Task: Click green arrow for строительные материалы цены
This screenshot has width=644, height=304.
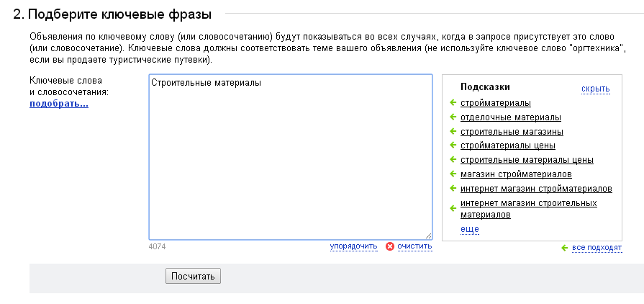Action: (x=453, y=160)
